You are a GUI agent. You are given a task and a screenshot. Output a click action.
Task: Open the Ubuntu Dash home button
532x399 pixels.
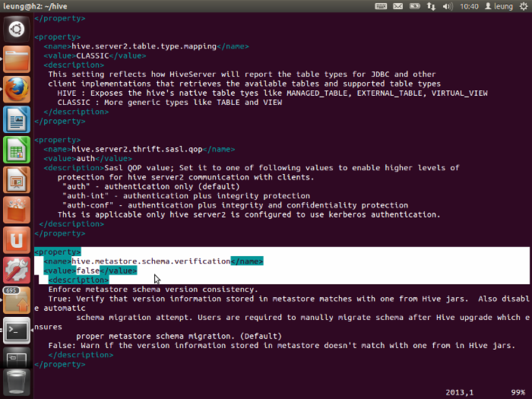[16, 29]
